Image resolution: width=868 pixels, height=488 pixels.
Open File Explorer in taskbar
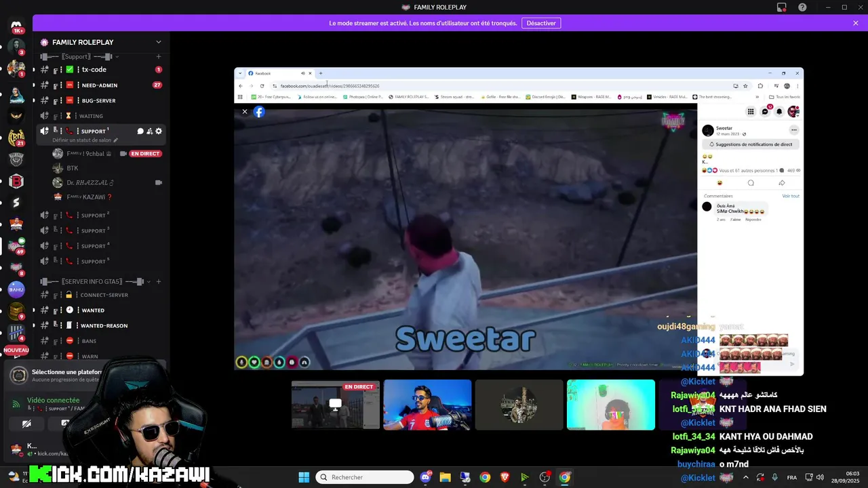coord(445,477)
